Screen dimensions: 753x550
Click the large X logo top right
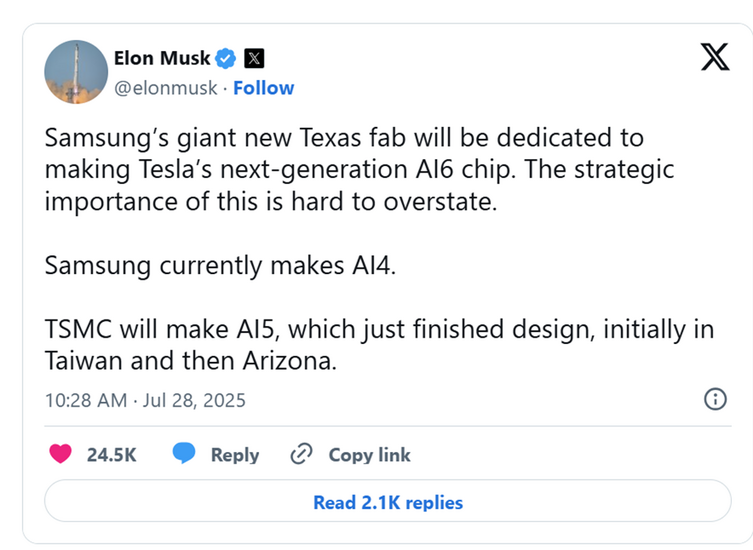[x=714, y=58]
